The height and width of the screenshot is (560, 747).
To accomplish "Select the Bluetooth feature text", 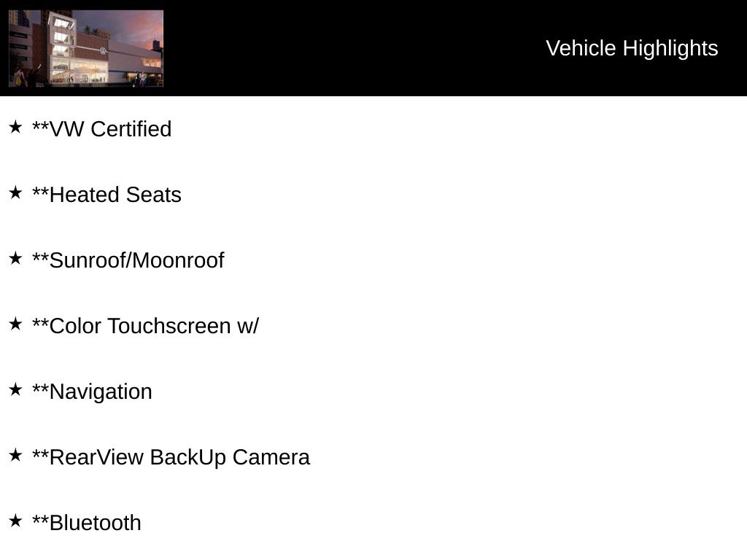I will [x=87, y=523].
